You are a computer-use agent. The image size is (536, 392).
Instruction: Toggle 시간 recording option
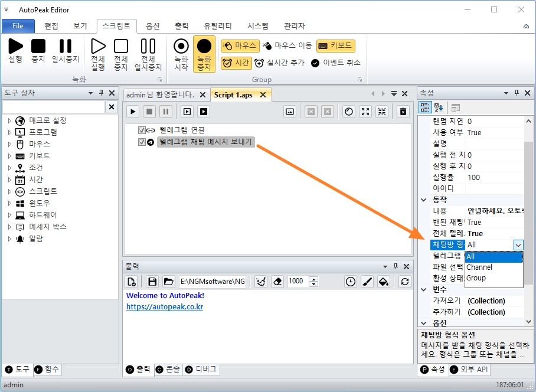click(236, 63)
